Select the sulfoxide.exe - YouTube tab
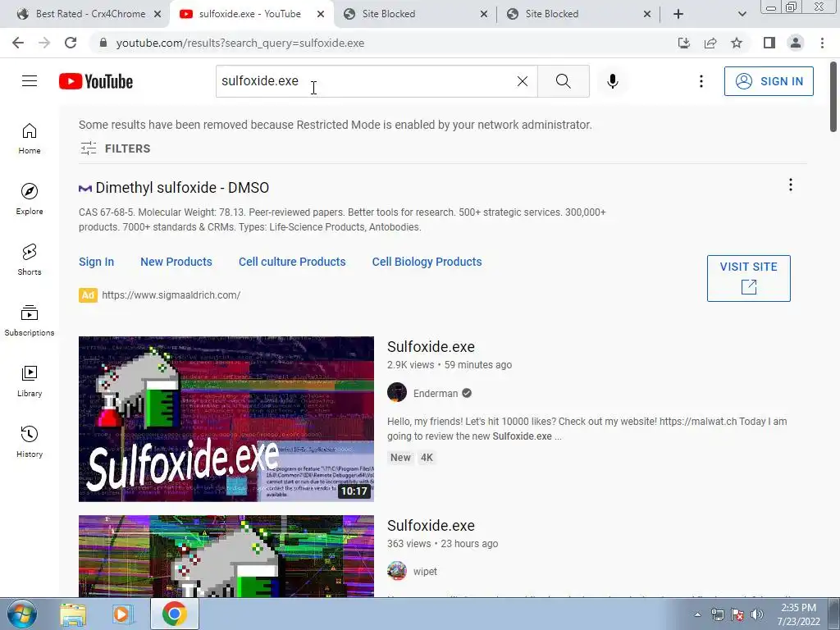This screenshot has width=840, height=630. (252, 14)
